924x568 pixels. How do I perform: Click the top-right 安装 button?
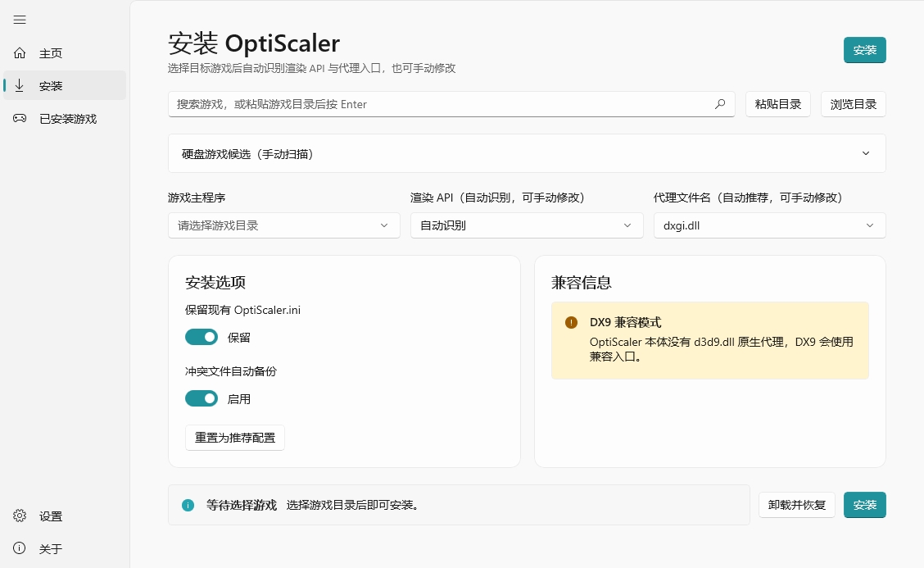[864, 50]
